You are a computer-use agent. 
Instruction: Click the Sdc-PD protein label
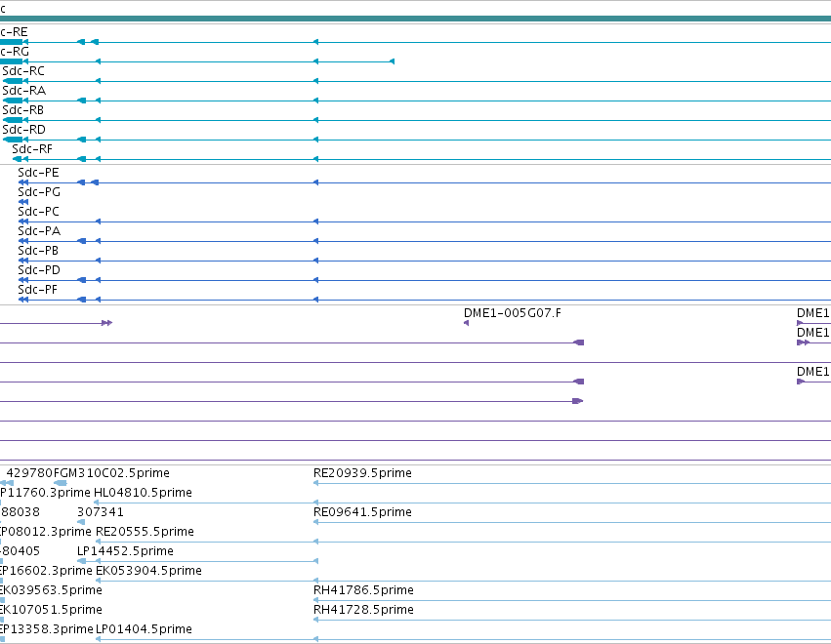click(x=39, y=270)
